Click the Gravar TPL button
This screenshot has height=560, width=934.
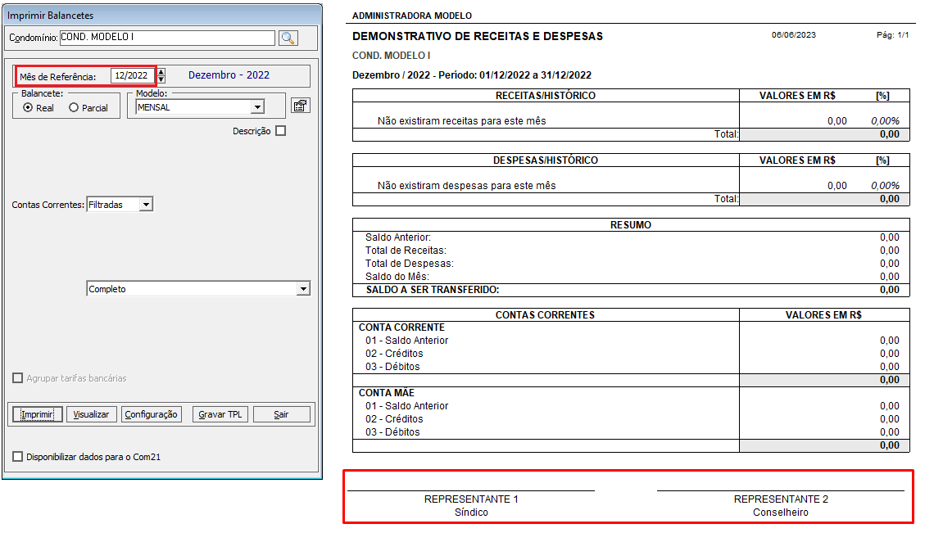(x=220, y=414)
